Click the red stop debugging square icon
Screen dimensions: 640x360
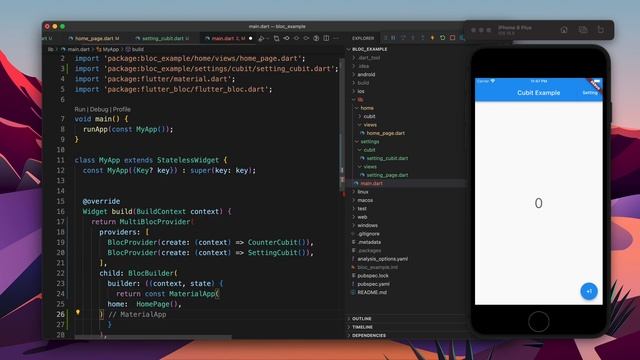452,38
